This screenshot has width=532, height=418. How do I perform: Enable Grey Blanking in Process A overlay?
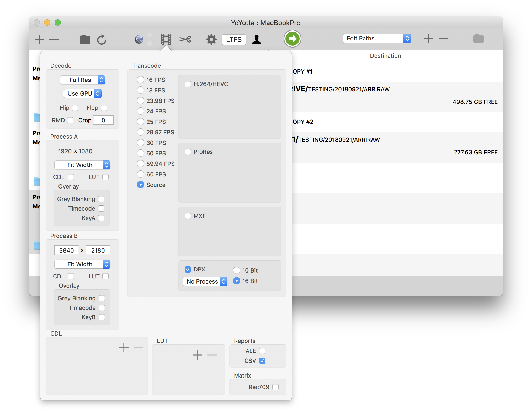tap(101, 199)
